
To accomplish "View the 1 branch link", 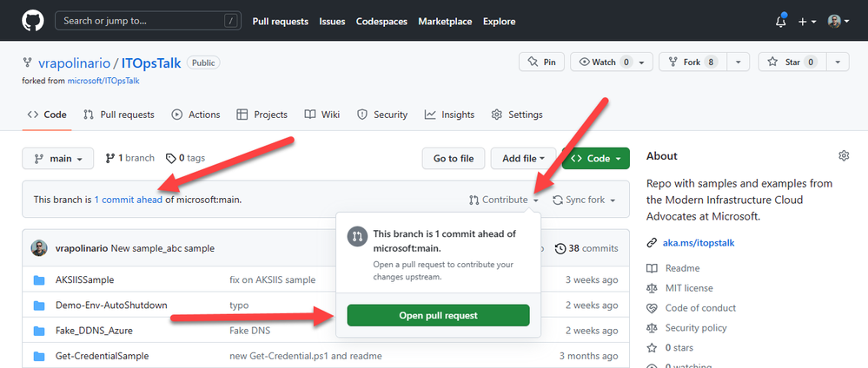I will point(130,158).
